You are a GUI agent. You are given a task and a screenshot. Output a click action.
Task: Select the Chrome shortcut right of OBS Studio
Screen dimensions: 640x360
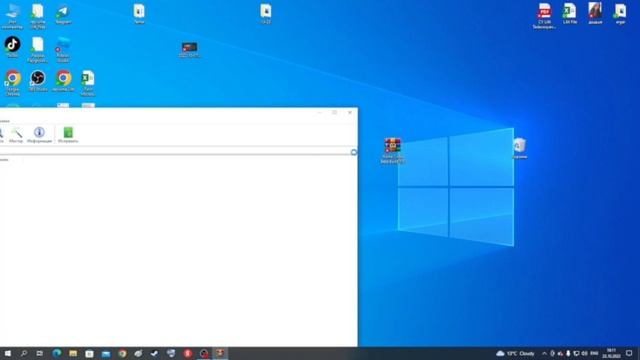tap(63, 80)
